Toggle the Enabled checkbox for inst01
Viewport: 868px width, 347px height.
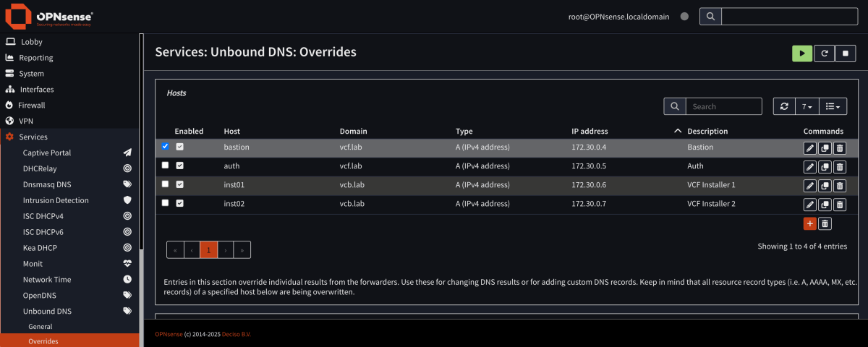(180, 184)
